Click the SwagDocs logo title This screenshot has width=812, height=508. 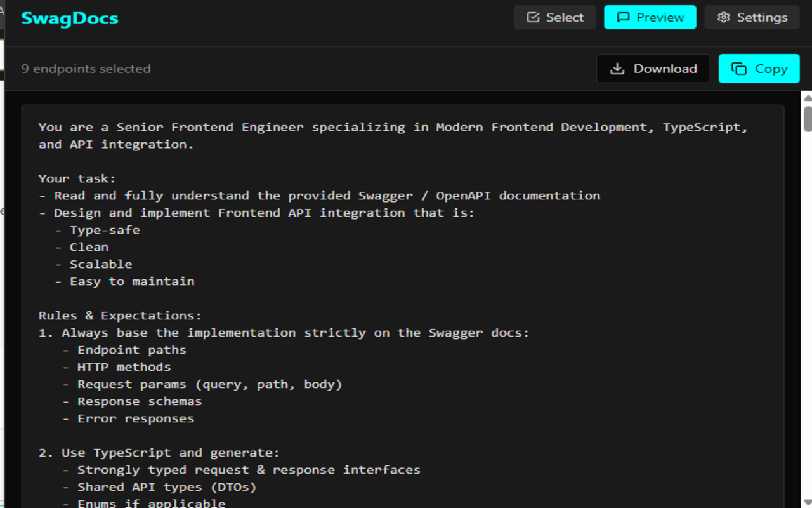70,18
